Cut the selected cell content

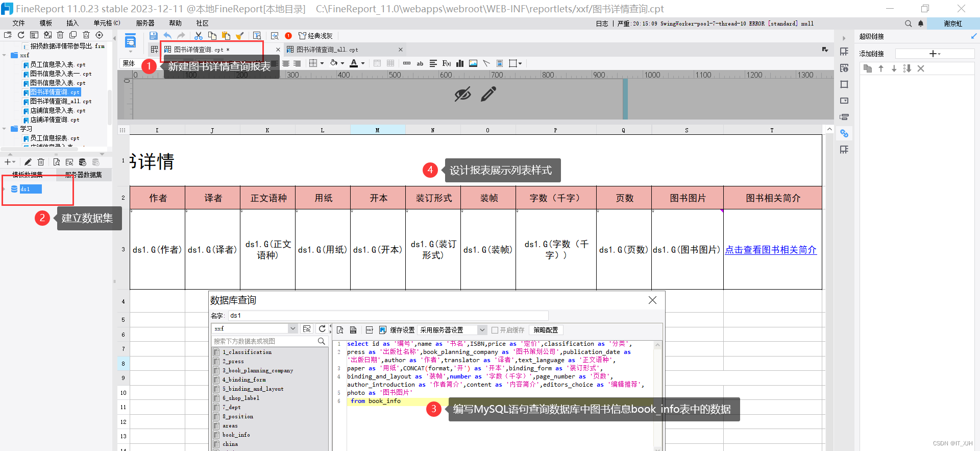point(199,36)
